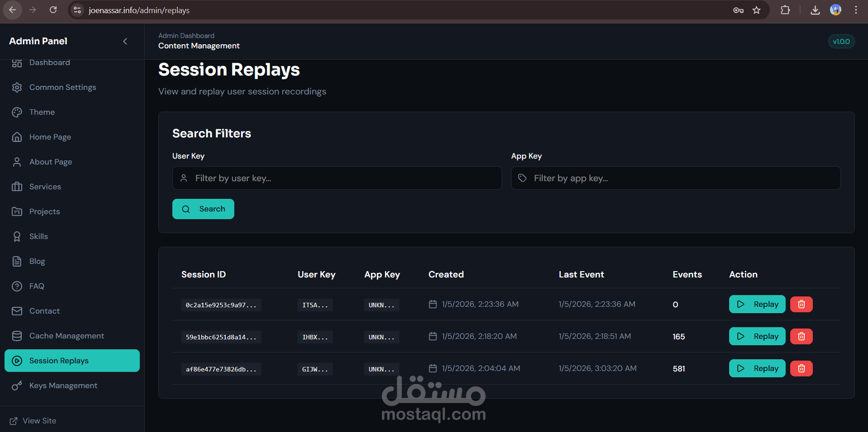Click the View Site external link icon

click(x=14, y=421)
